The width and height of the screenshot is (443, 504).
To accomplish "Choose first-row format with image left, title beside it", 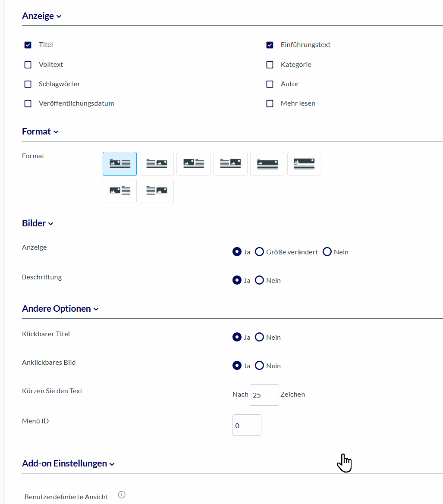I will pos(193,164).
